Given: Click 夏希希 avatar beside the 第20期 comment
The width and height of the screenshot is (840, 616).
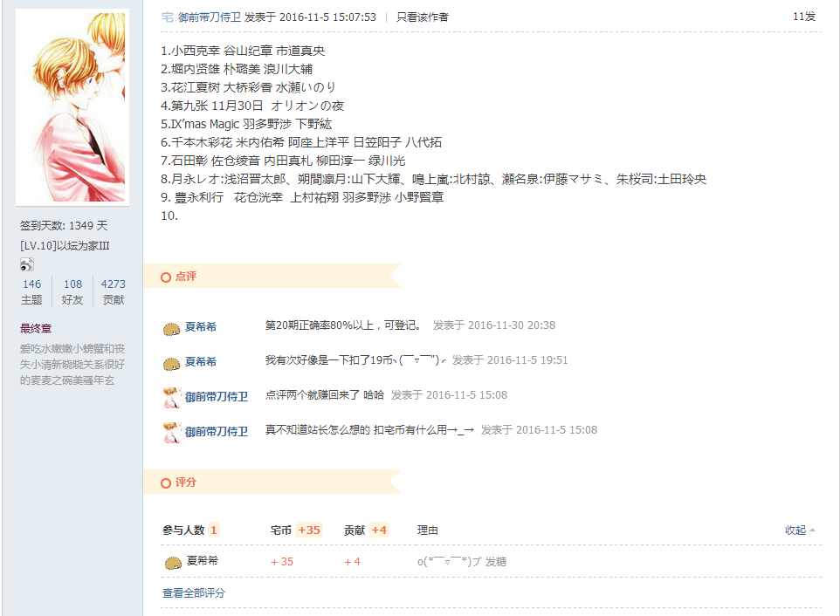Looking at the screenshot, I should pyautogui.click(x=171, y=329).
